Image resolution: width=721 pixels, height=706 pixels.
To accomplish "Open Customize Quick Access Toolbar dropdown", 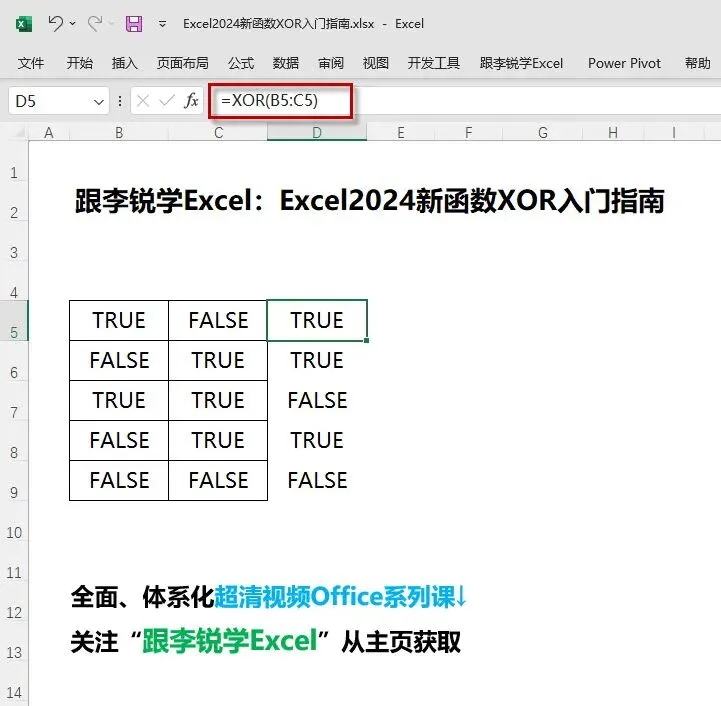I will [x=162, y=24].
